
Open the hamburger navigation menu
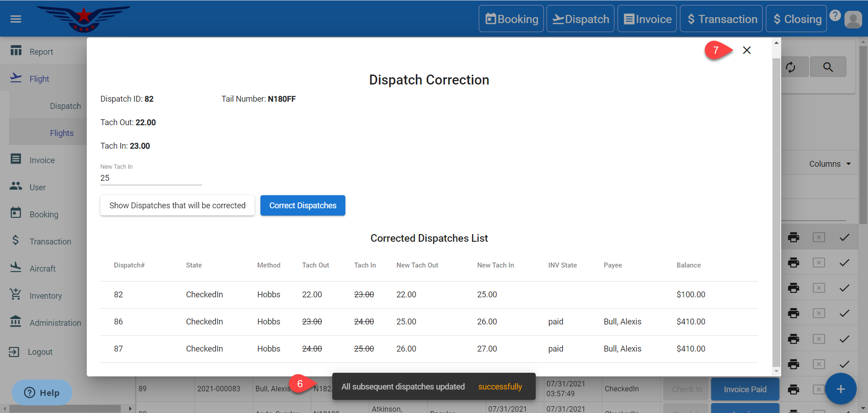[16, 19]
